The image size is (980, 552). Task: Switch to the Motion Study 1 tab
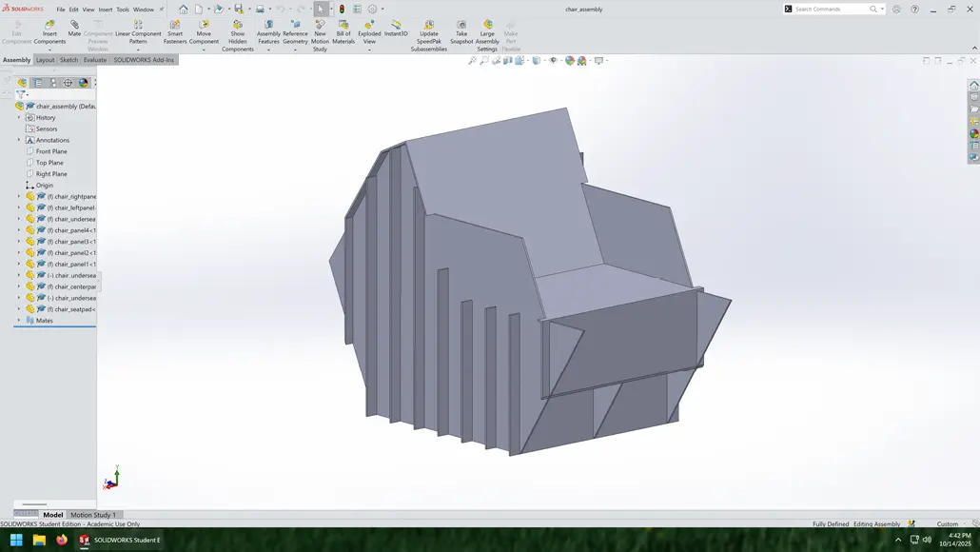93,513
